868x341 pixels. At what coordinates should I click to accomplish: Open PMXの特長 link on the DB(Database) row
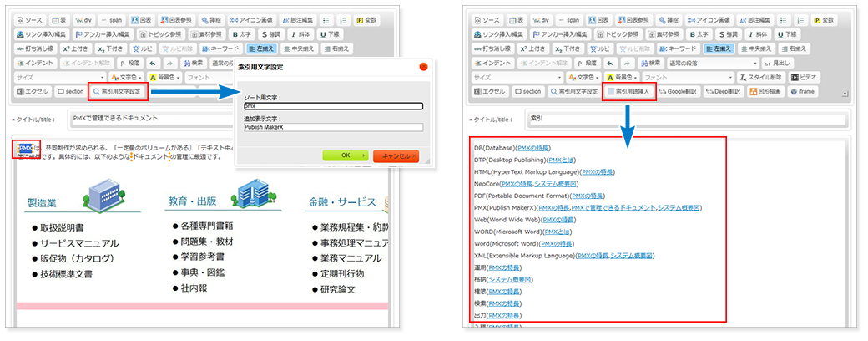pos(533,148)
